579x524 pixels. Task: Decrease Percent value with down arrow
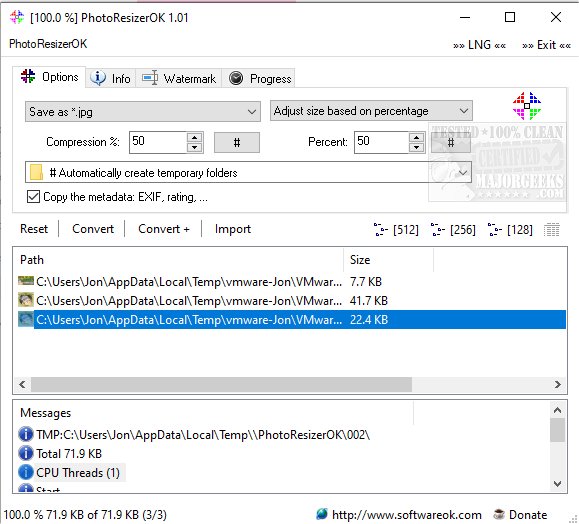coord(416,147)
